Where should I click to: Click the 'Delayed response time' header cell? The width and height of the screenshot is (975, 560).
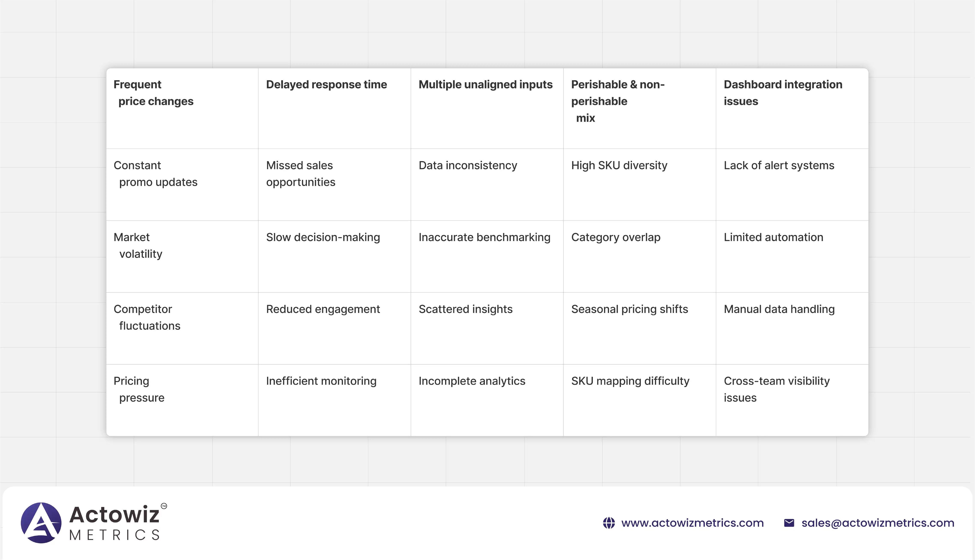tap(326, 85)
